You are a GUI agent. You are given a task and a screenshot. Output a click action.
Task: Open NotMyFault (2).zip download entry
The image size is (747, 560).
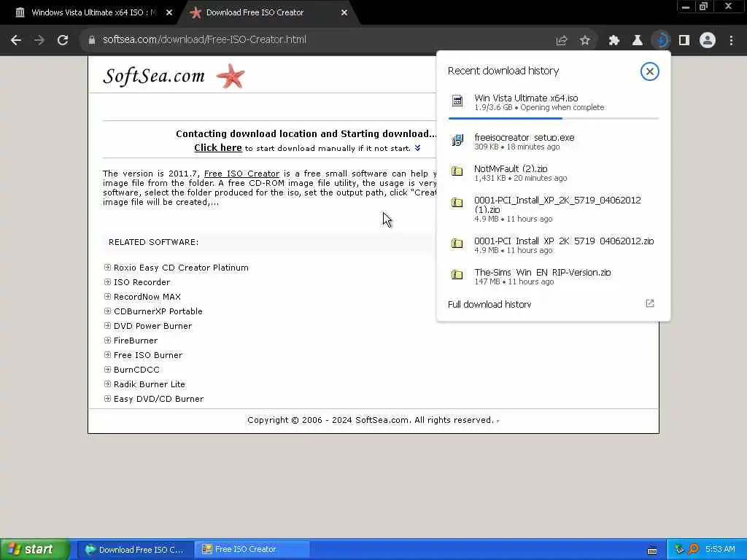553,173
